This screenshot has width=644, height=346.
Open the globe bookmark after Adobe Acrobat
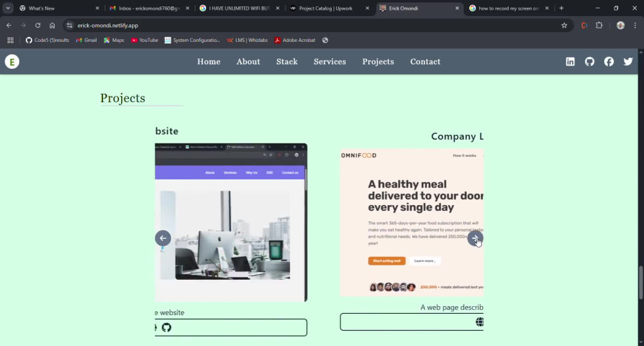pos(325,40)
